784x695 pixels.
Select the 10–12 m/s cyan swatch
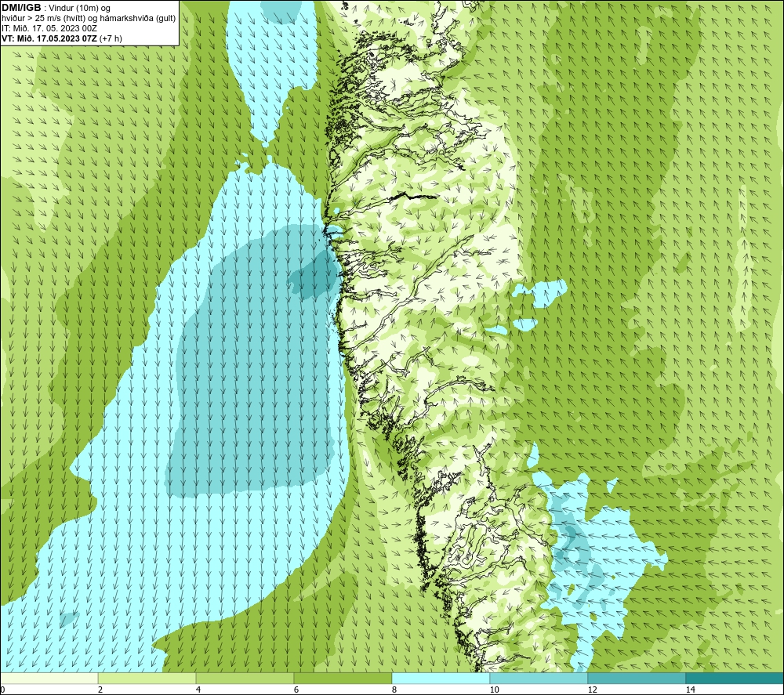pos(539,679)
